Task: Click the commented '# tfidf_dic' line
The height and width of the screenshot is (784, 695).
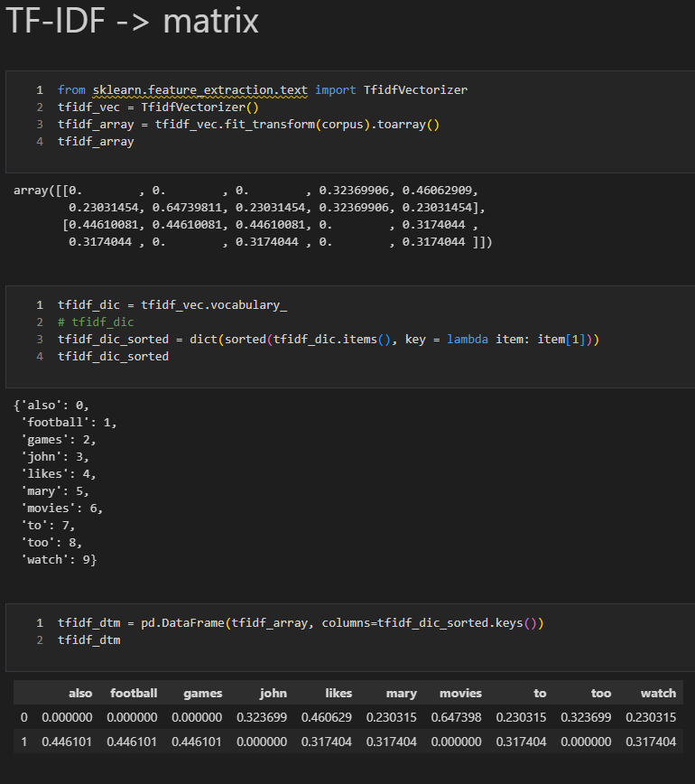Action: point(96,322)
